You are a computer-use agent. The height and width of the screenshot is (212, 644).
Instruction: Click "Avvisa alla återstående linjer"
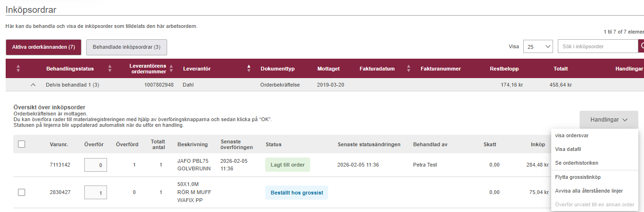pos(589,191)
